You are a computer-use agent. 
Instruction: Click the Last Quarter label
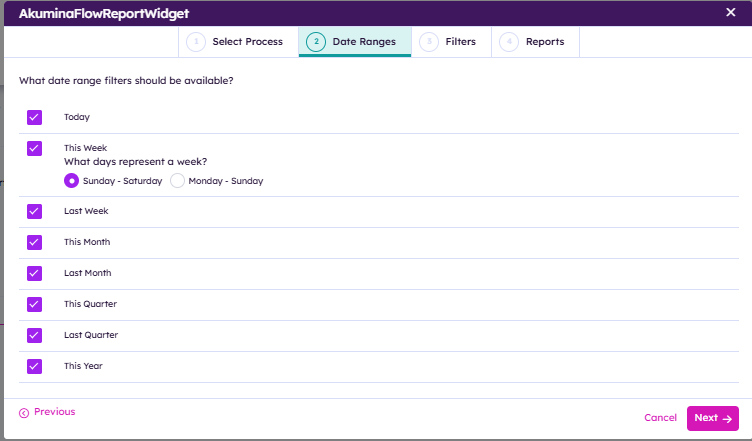[91, 335]
